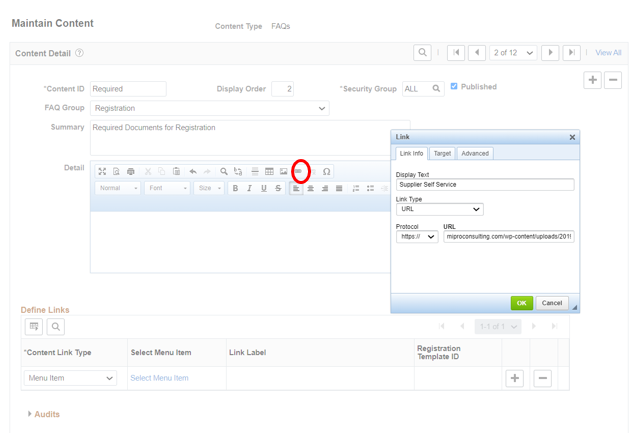Screen dimensions: 638x438
Task: Click the URL field in Link dialog
Action: click(x=509, y=237)
